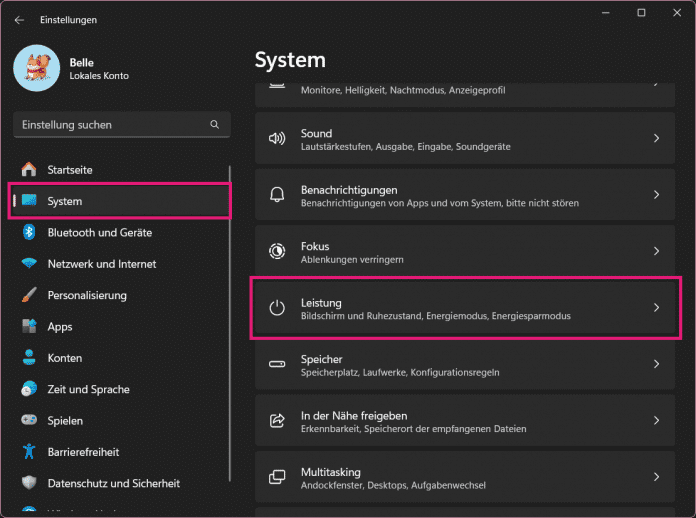Expand Multitasking with the right chevron
Screen dimensions: 696x518
coord(656,478)
